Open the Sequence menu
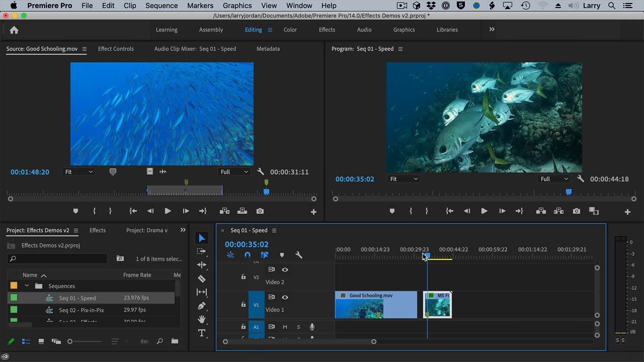This screenshot has height=362, width=644. pos(162,6)
